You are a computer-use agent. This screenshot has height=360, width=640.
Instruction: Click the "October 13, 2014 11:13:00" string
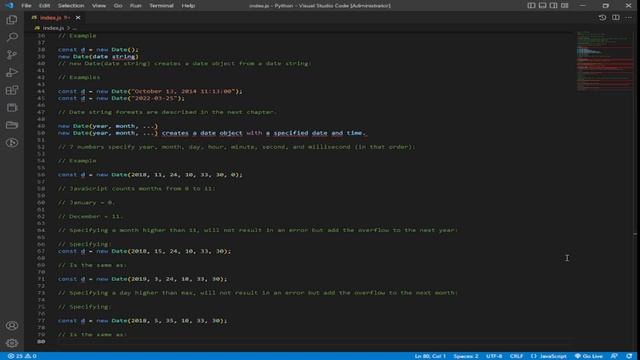tap(183, 91)
